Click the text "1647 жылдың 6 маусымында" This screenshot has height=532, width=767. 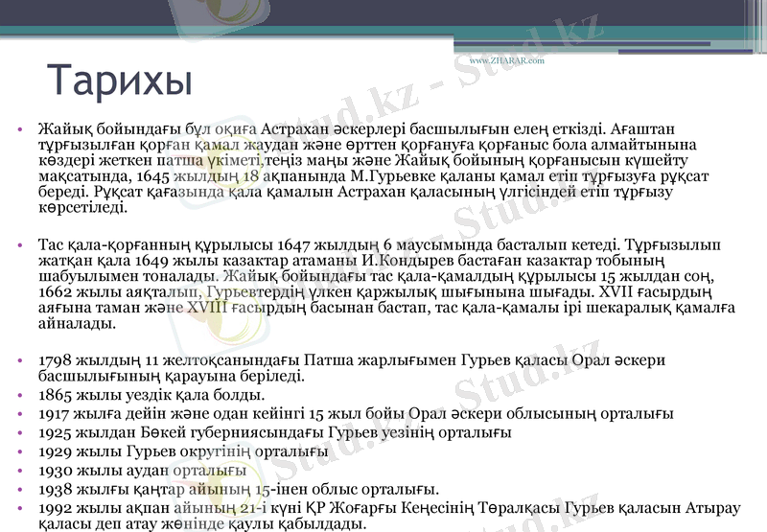[x=385, y=244]
